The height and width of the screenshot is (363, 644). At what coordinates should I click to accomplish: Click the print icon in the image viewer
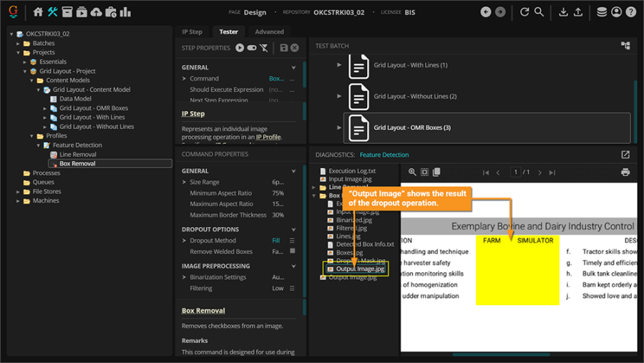[625, 173]
